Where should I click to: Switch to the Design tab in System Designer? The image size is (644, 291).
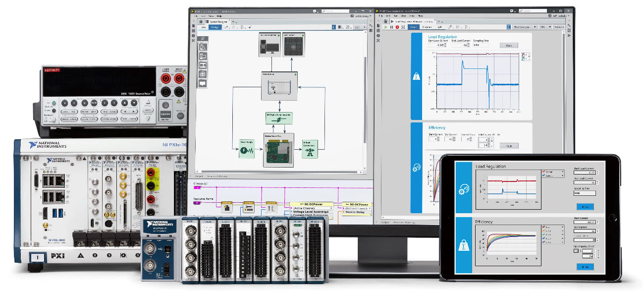click(x=215, y=27)
